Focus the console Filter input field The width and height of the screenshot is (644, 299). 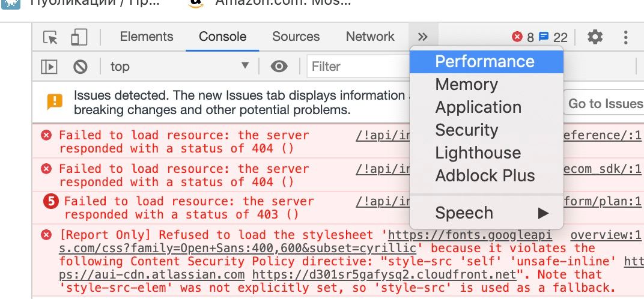pyautogui.click(x=358, y=67)
